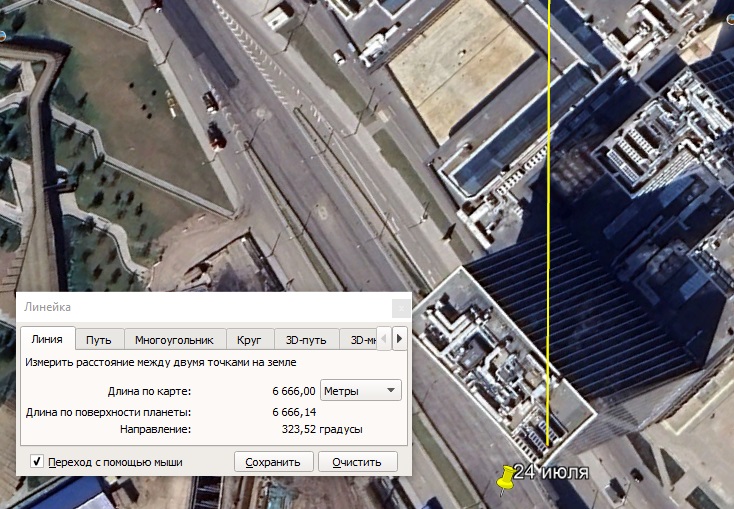
Task: Show more tabs with right arrow
Action: (x=399, y=338)
